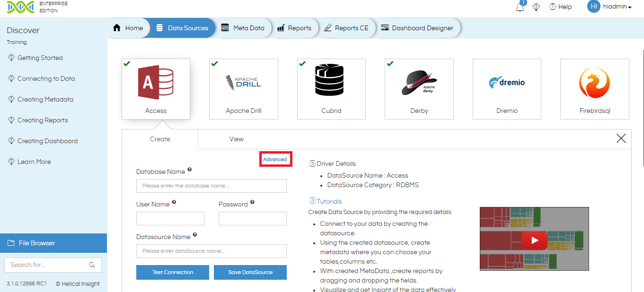
Task: Click the User Name input field
Action: (170, 218)
